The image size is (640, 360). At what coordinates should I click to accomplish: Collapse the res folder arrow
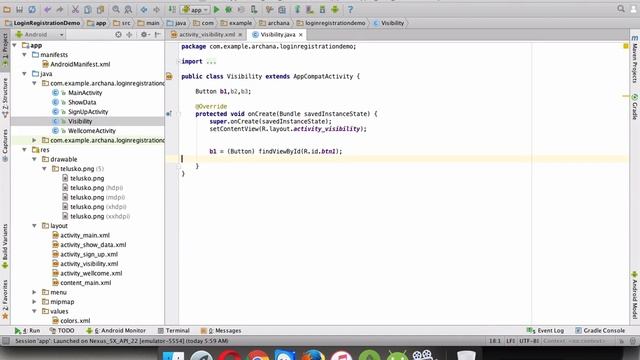[x=24, y=150]
